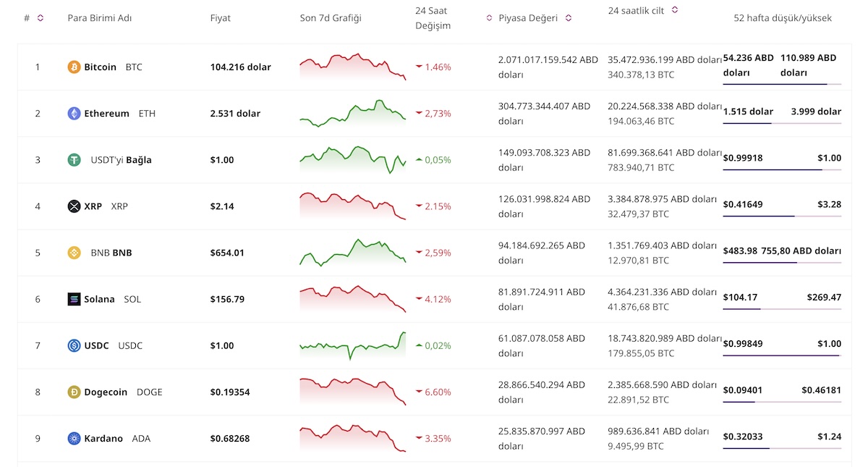Click Solana's red 7-day sparkline chart
The height and width of the screenshot is (467, 868).
353,298
